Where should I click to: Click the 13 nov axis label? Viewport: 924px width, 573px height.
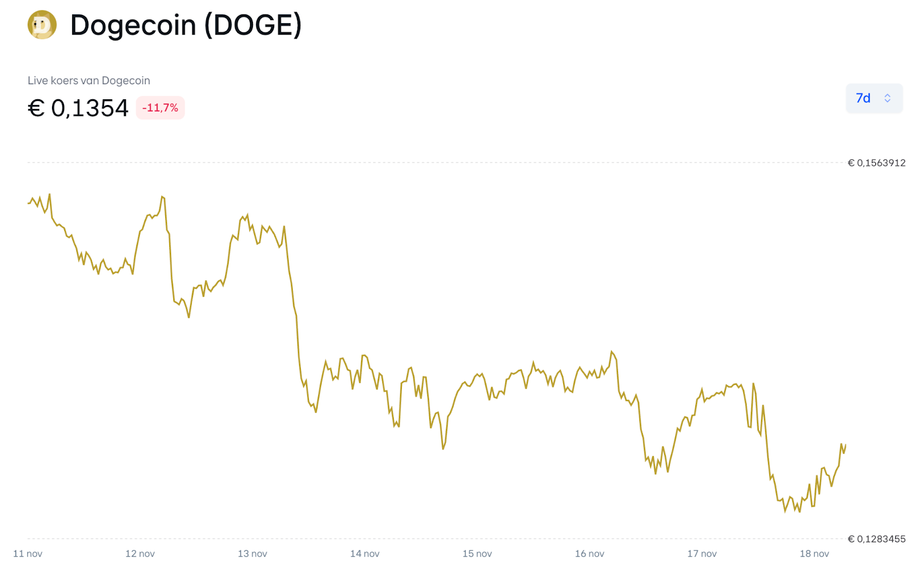tap(252, 554)
